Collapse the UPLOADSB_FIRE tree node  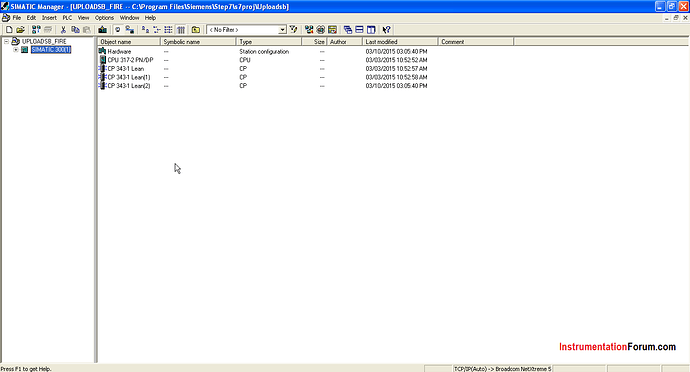click(x=6, y=41)
